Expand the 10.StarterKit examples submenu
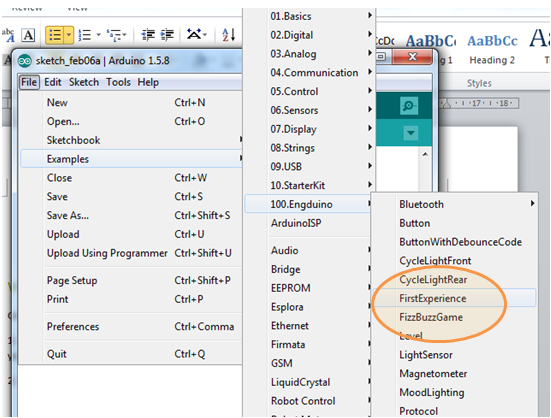 pos(309,185)
